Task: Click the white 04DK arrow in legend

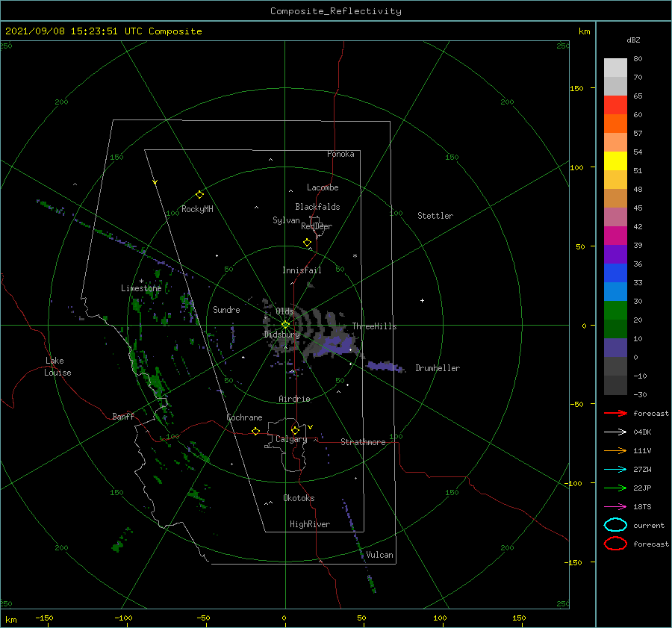Action: (615, 432)
